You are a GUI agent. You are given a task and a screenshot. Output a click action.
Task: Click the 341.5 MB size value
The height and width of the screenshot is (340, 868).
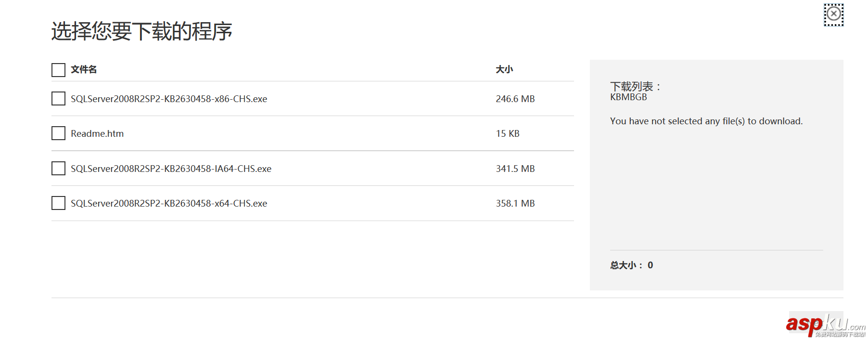coord(515,169)
